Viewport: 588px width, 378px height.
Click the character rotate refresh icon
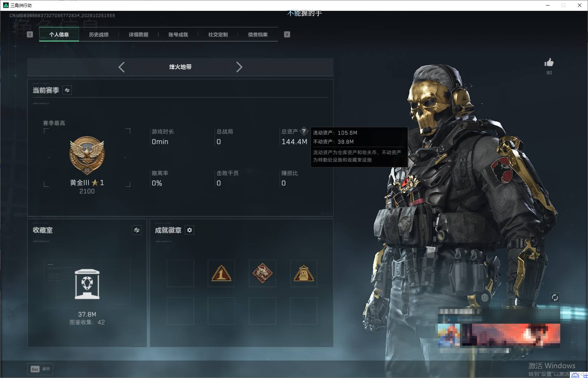point(555,297)
